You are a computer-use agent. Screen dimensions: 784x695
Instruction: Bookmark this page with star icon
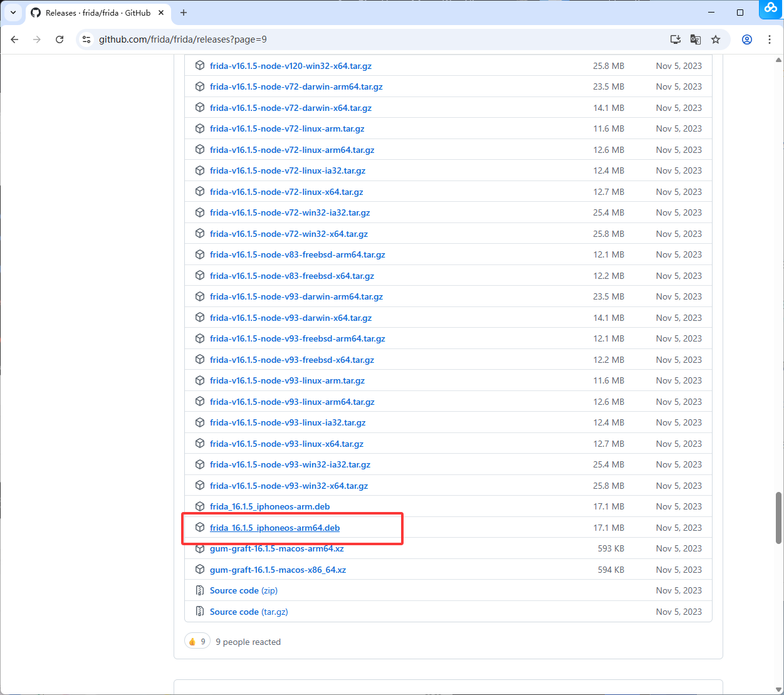pyautogui.click(x=716, y=39)
